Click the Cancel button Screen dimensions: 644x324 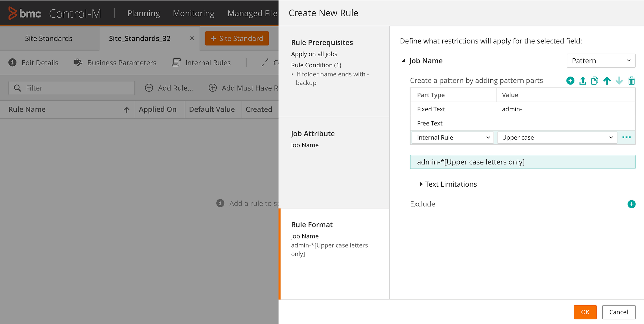[618, 312]
